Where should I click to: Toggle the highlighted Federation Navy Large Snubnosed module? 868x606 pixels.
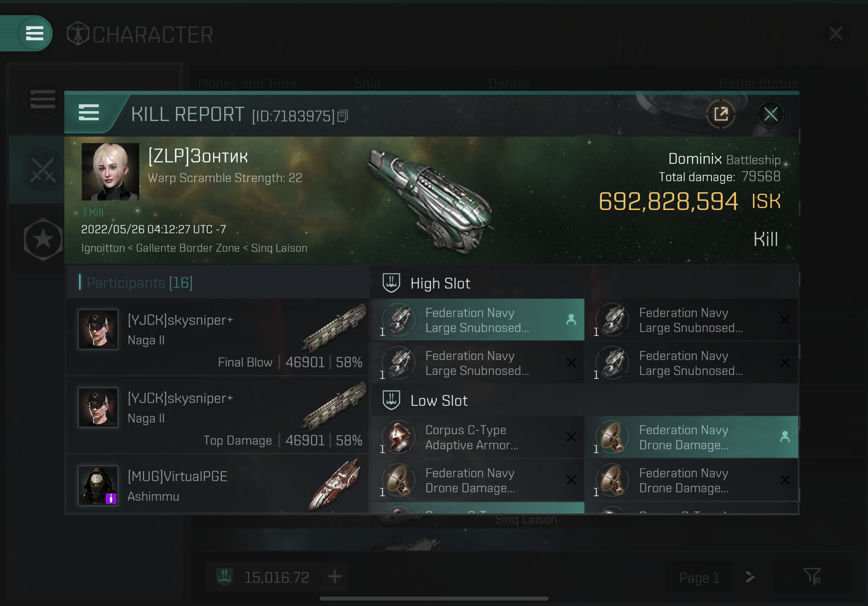point(478,320)
